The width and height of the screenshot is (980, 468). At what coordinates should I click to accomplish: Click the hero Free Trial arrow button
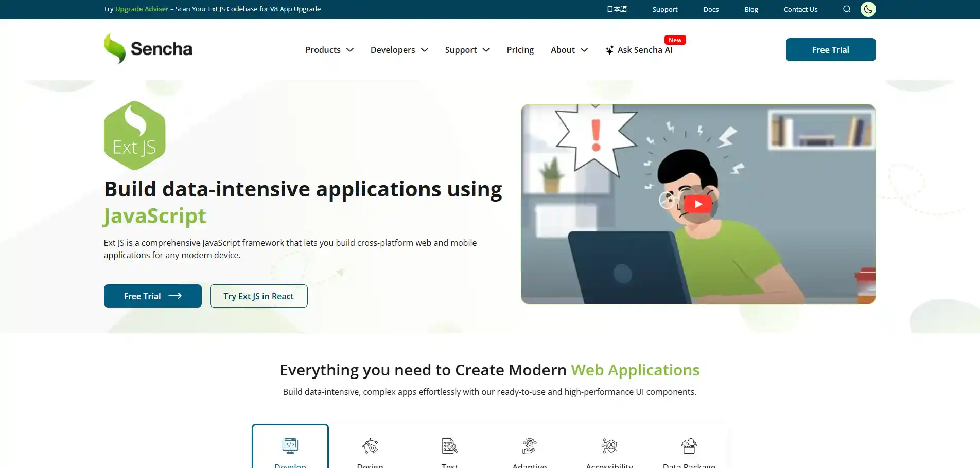153,296
